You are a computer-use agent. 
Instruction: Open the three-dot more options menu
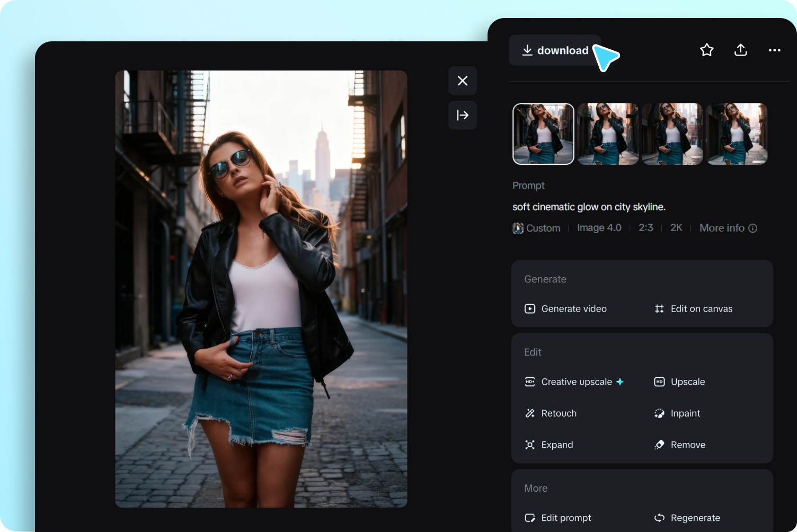tap(775, 50)
